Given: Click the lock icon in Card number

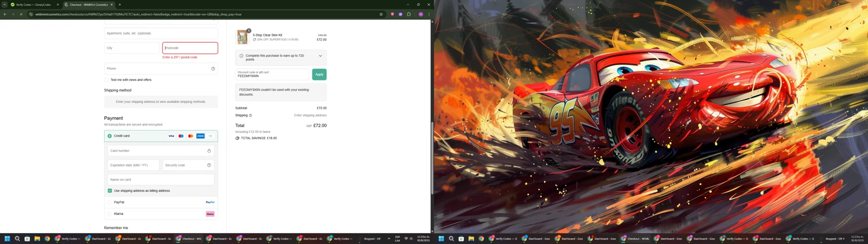Looking at the screenshot, I should pos(209,151).
